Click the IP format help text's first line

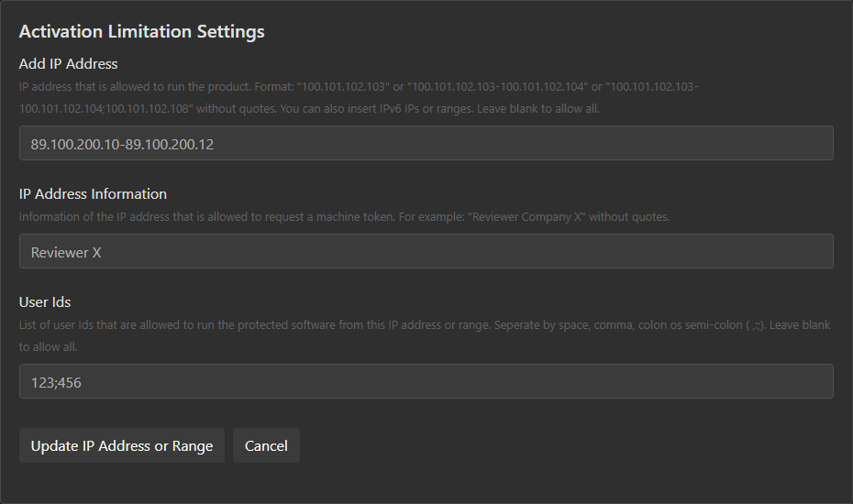[x=358, y=87]
